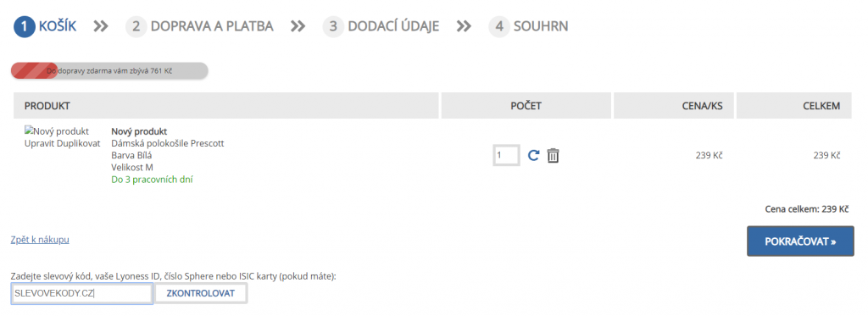Click the step 1 circle icon

[25, 26]
